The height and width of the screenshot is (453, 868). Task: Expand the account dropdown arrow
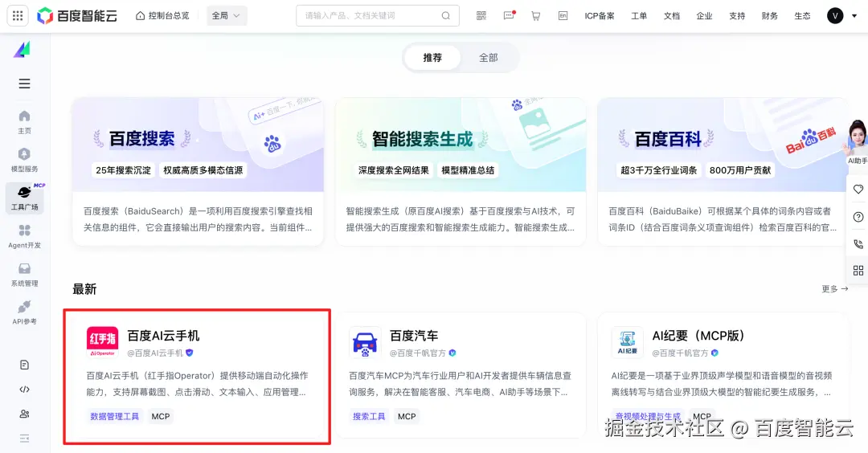854,16
